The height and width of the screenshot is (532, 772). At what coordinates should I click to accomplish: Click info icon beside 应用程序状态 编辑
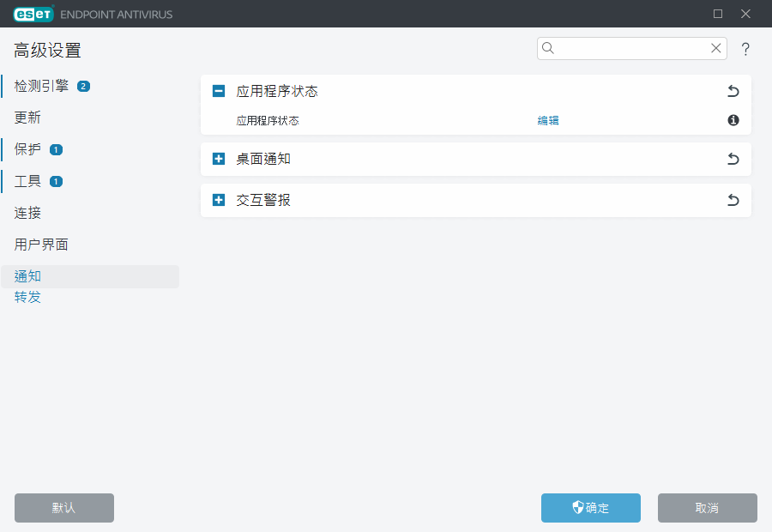733,120
